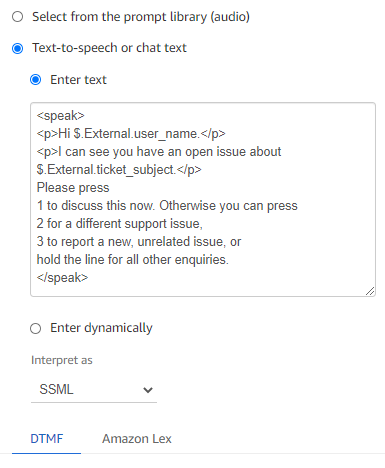This screenshot has width=385, height=468.
Task: Click the '2 for a different support issue' line
Action: click(x=120, y=224)
